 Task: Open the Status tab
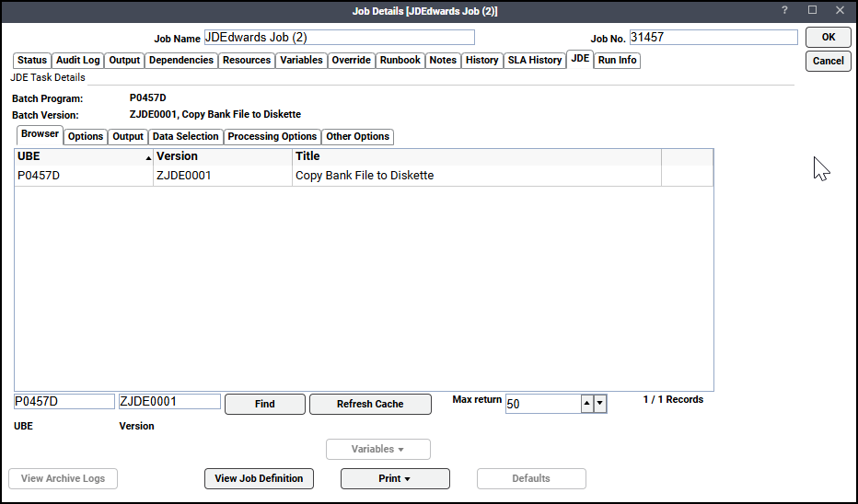click(x=31, y=60)
